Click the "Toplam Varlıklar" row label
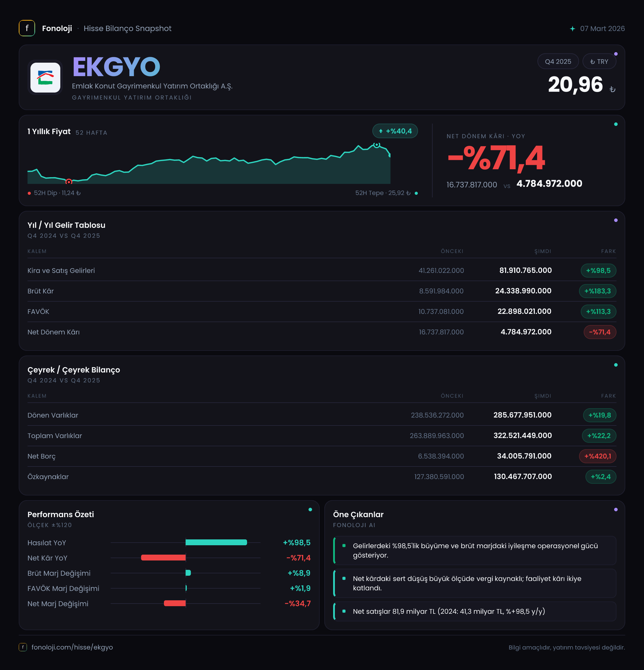This screenshot has width=644, height=670. click(x=55, y=435)
